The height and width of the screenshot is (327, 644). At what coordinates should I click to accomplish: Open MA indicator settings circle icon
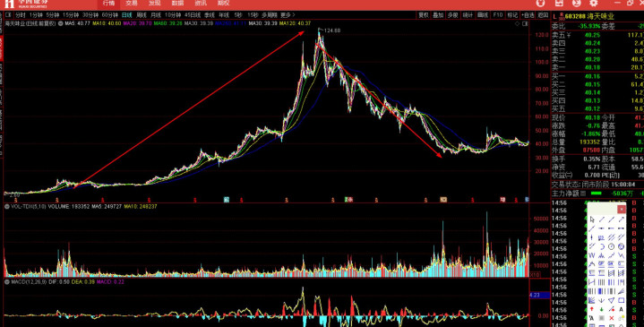[x=60, y=23]
